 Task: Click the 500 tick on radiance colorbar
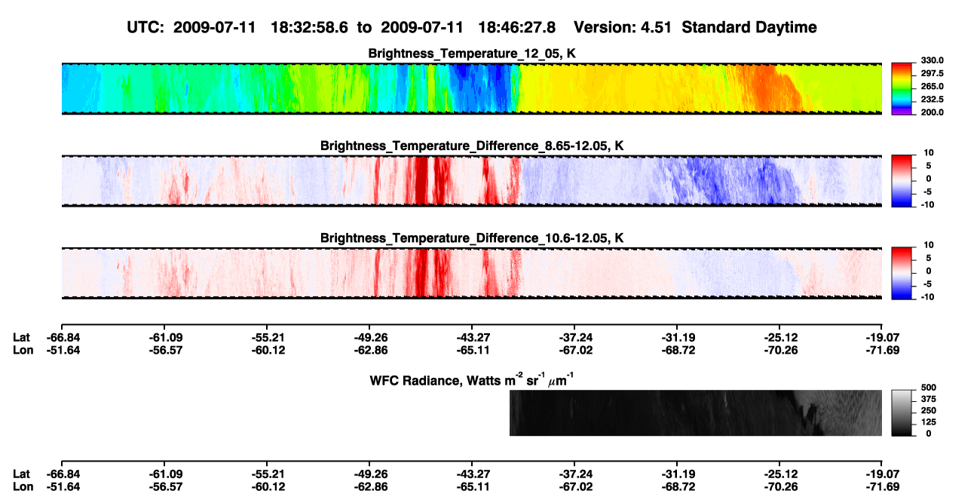click(928, 387)
